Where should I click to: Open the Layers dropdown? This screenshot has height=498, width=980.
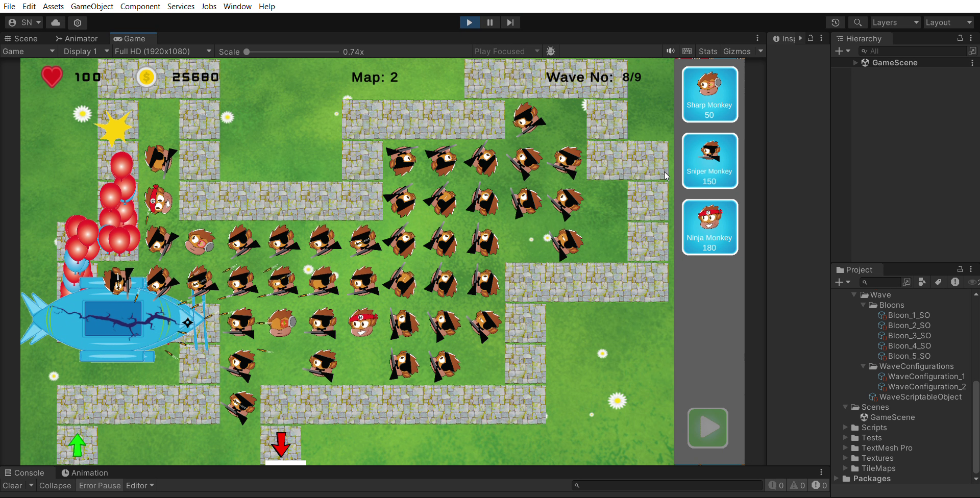pyautogui.click(x=895, y=22)
